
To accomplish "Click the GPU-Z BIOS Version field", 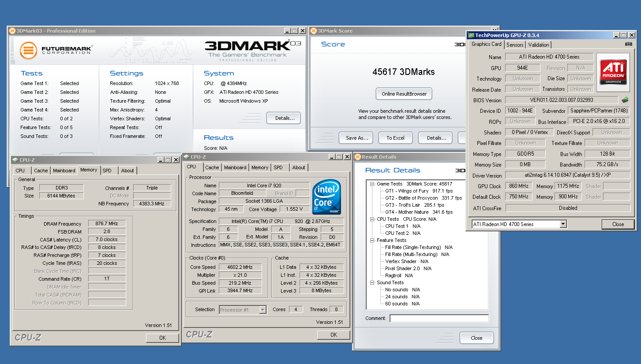I will click(562, 100).
